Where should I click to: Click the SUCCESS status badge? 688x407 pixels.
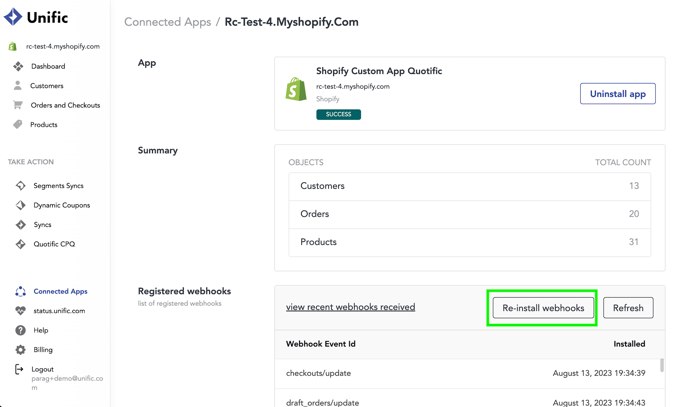point(338,114)
